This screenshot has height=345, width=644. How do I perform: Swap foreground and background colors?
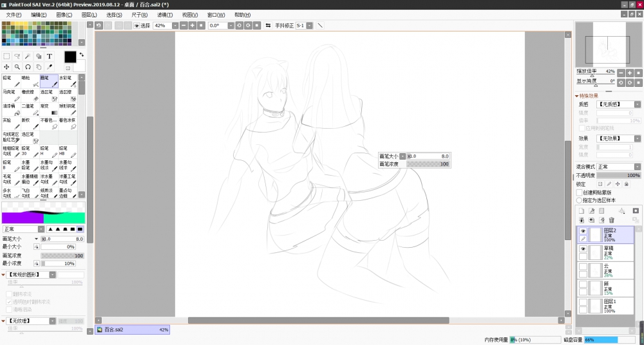82,55
